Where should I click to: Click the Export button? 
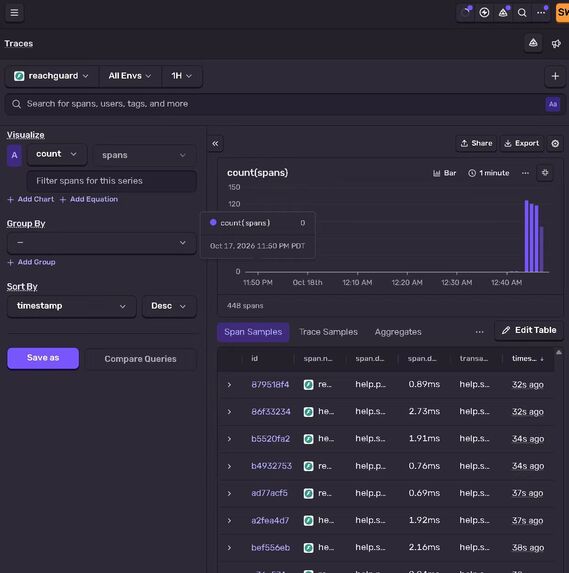point(521,144)
